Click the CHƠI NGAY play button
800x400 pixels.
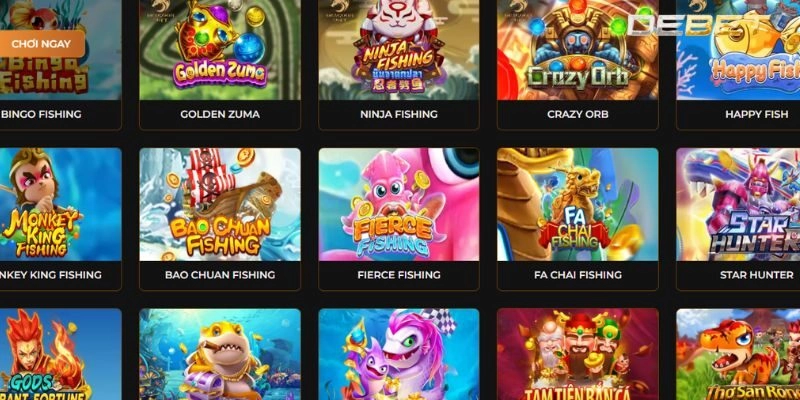point(41,44)
